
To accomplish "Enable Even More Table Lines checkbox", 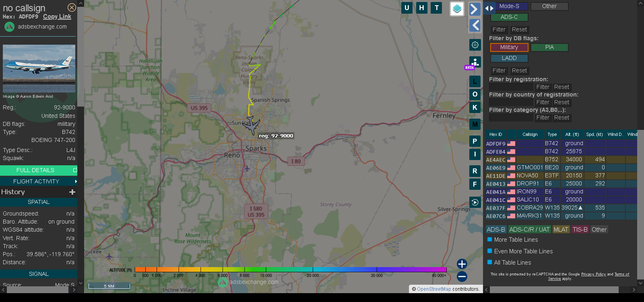I will click(490, 251).
